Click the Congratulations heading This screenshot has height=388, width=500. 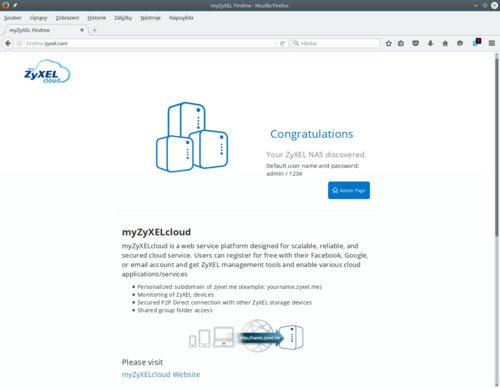tap(311, 134)
